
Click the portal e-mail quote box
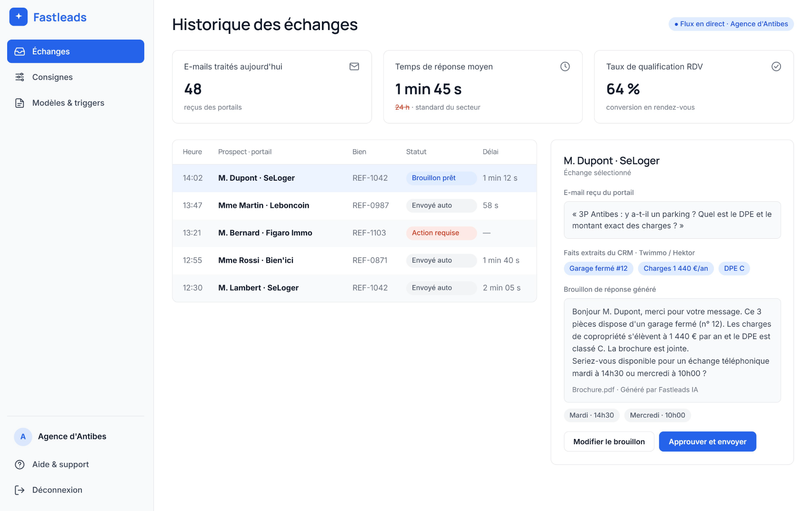coord(672,220)
